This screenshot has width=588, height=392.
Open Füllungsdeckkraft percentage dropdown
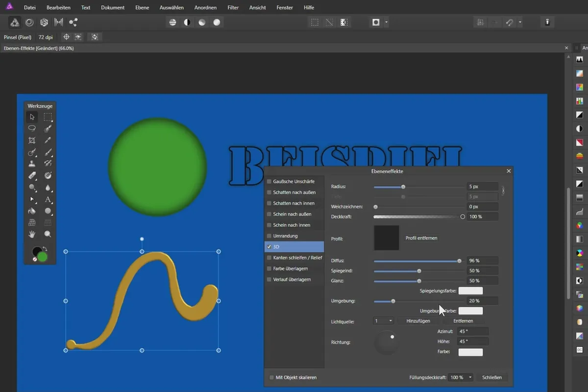coord(461,377)
